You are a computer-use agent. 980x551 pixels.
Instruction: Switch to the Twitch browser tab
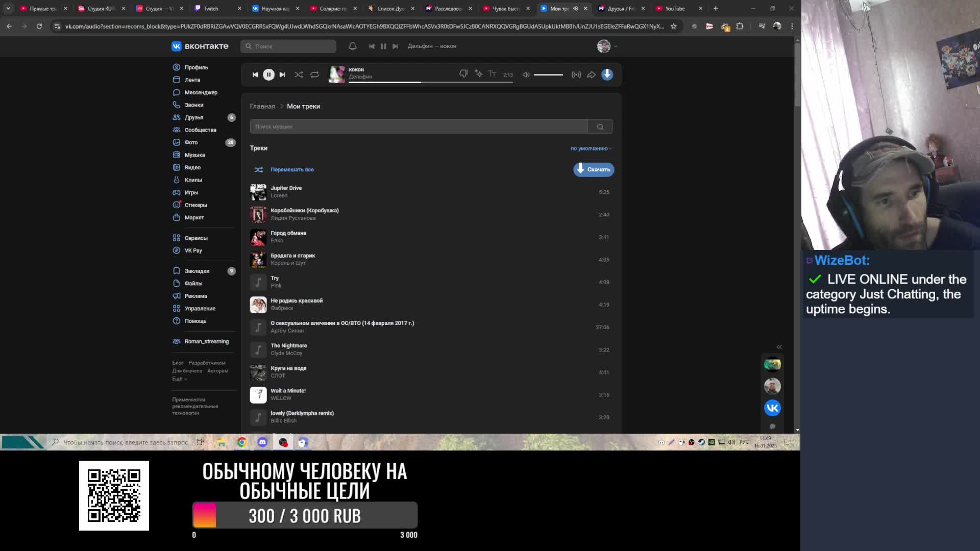pos(211,8)
